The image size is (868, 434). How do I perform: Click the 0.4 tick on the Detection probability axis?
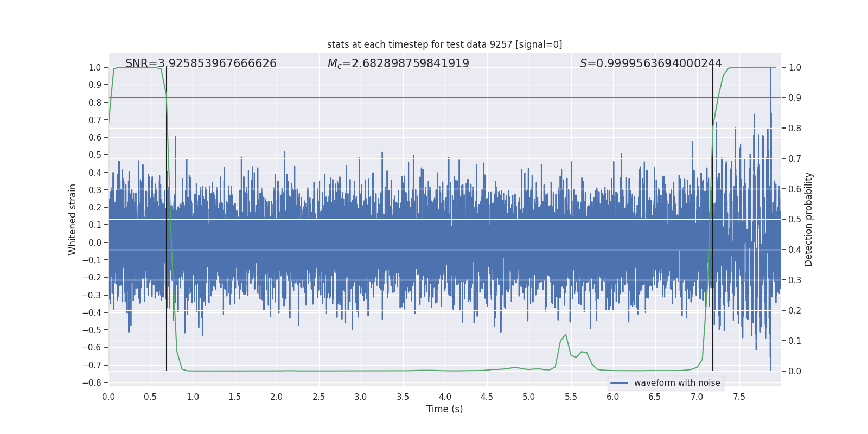(795, 250)
